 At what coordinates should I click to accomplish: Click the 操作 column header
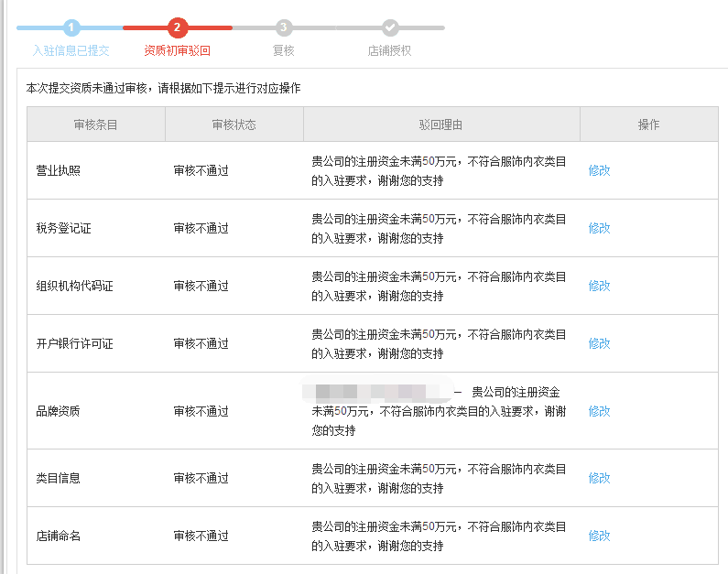pos(648,125)
